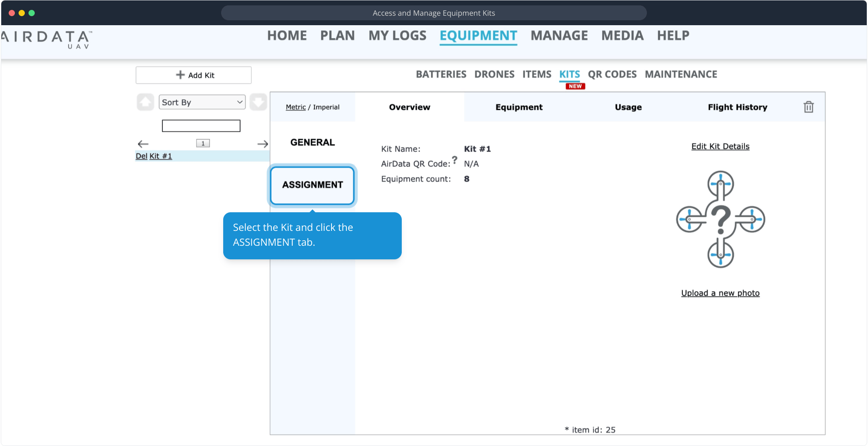This screenshot has width=868, height=446.
Task: Click the sort ascending up arrow icon
Action: pos(145,102)
